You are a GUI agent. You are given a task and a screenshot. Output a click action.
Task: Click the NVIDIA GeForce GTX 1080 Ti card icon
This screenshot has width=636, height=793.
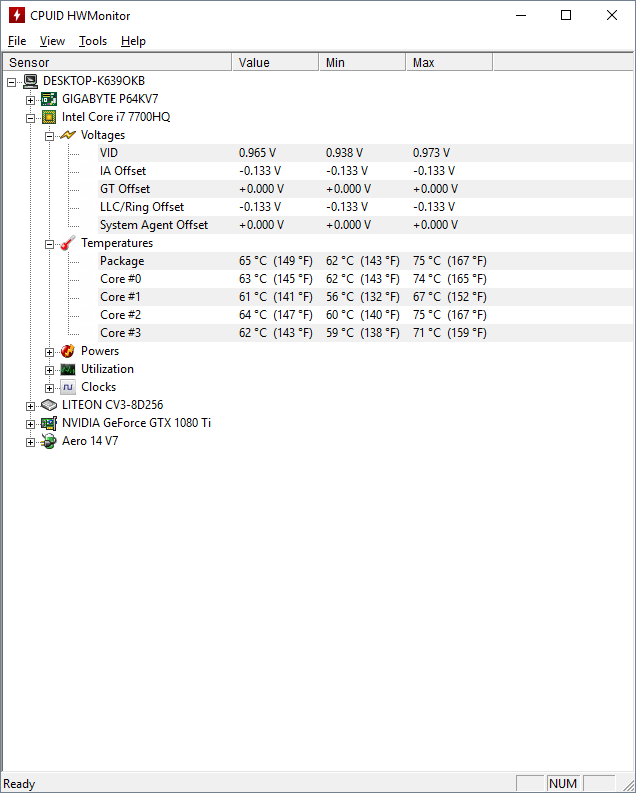[x=49, y=423]
